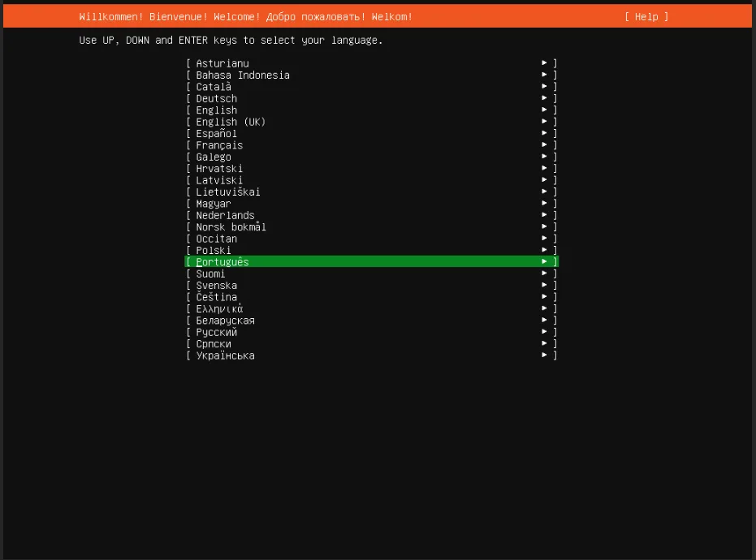This screenshot has height=560, width=756.
Task: Click the arrow on the Français row
Action: click(544, 144)
